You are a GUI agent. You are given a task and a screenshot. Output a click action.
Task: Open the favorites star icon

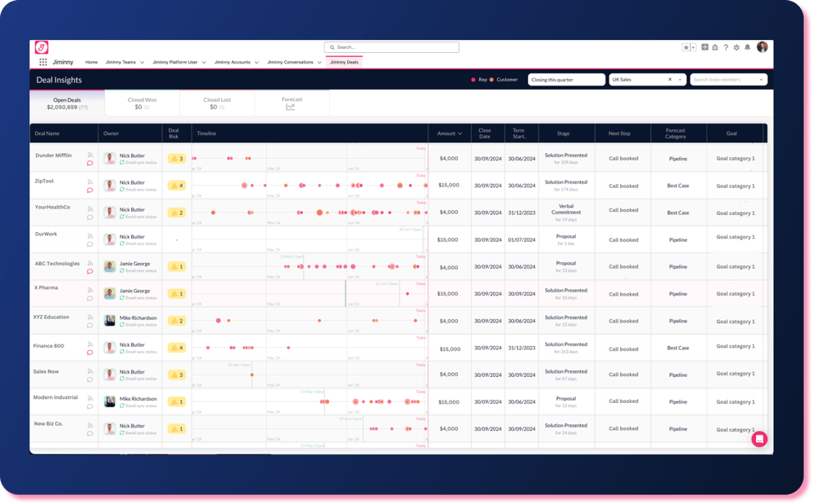pos(686,47)
